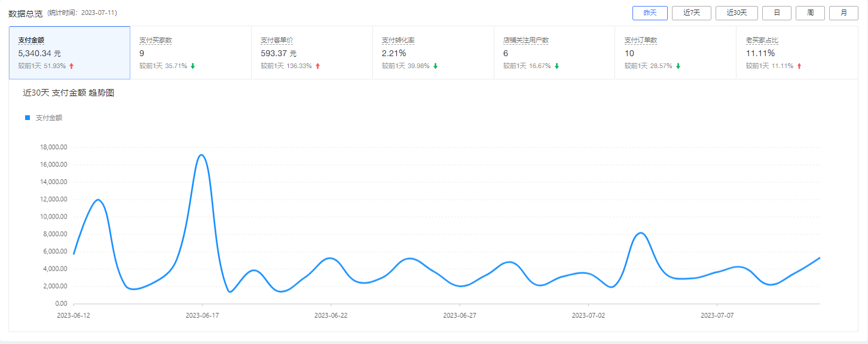Click red up arrow under 支付客单价

[317, 66]
